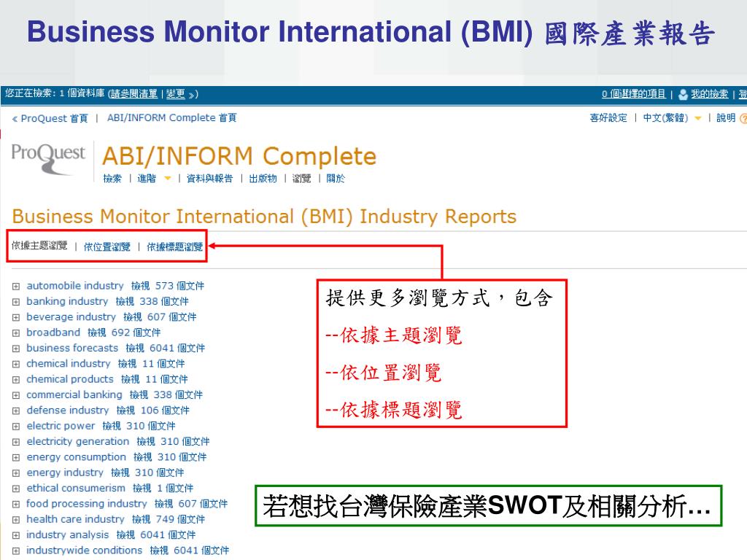Open the chemical products subject link
The height and width of the screenshot is (560, 747).
[69, 379]
